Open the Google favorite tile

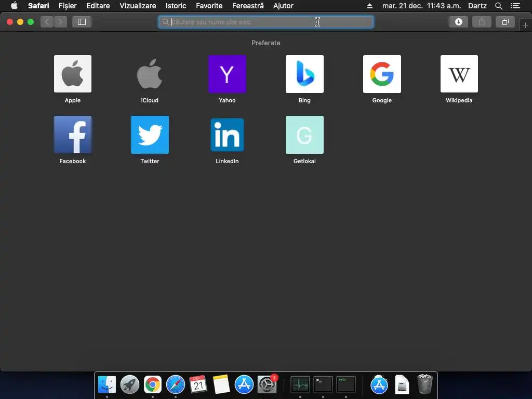tap(382, 74)
